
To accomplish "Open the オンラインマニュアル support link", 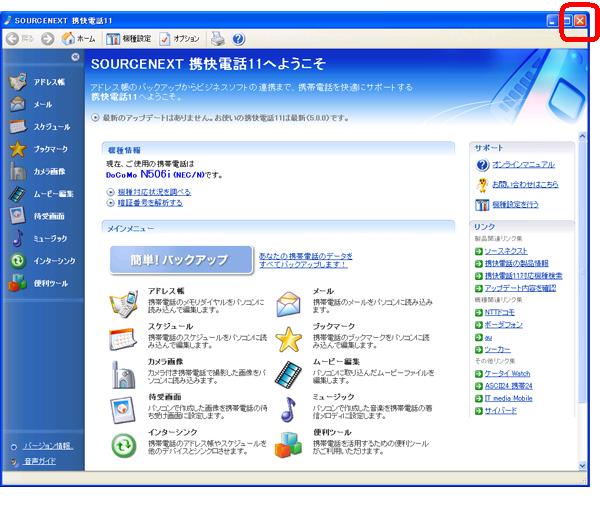I will pyautogui.click(x=523, y=165).
